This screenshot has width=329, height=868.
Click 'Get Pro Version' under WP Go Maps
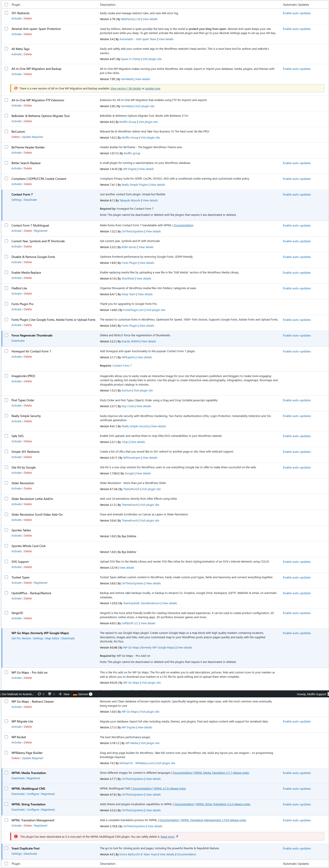coord(21,638)
